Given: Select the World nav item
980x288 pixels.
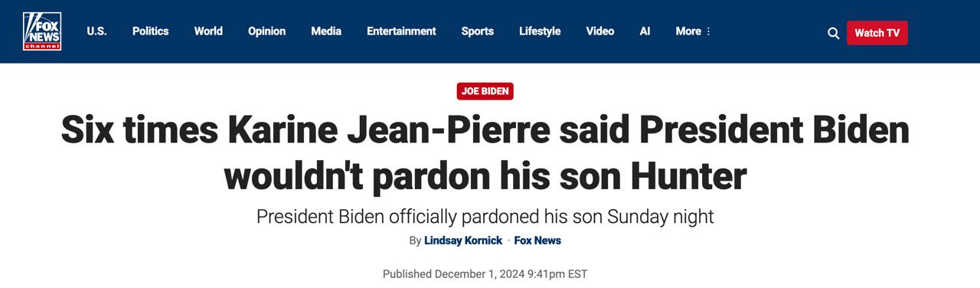Looking at the screenshot, I should tap(208, 31).
